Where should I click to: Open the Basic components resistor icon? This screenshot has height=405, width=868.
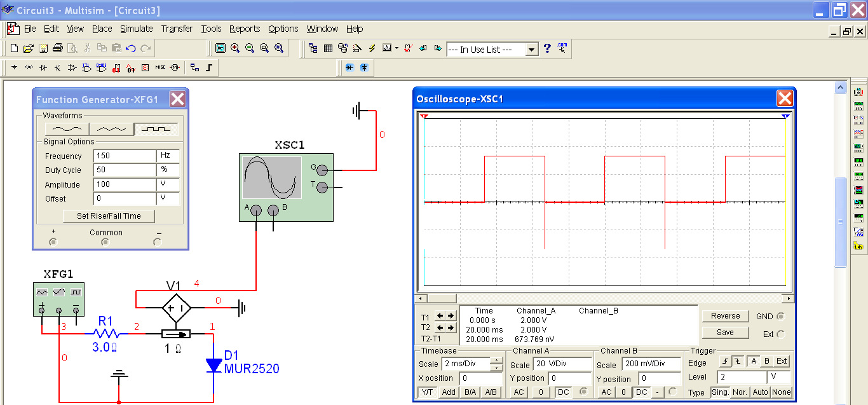click(x=29, y=67)
